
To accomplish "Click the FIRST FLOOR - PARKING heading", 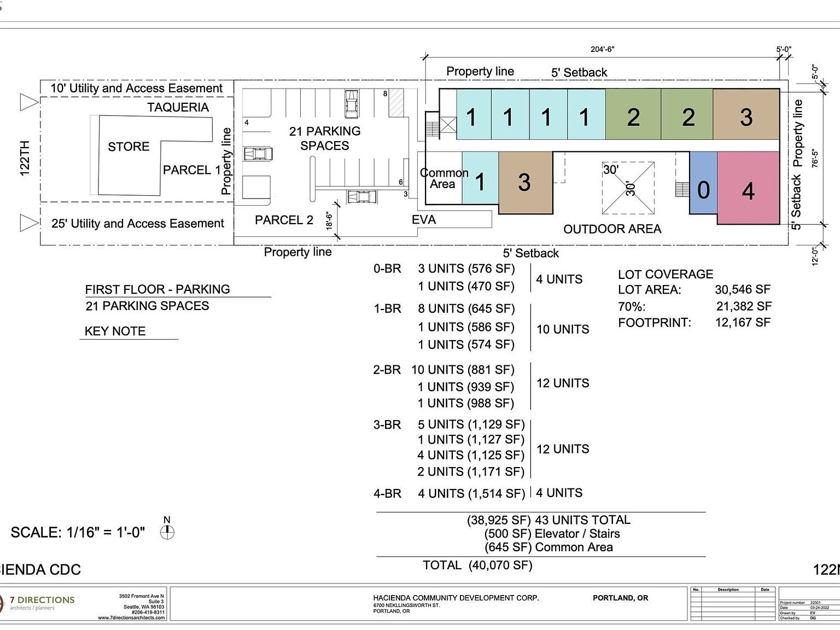I will pos(157,289).
